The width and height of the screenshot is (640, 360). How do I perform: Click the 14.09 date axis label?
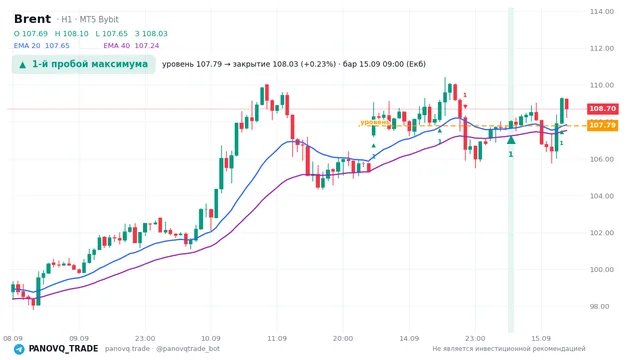(x=409, y=338)
